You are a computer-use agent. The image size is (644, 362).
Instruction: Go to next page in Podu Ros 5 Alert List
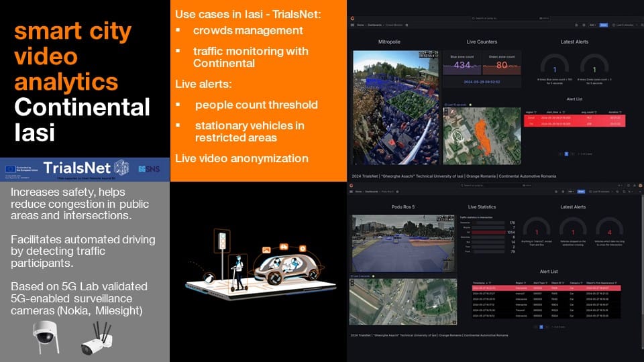coord(547,326)
